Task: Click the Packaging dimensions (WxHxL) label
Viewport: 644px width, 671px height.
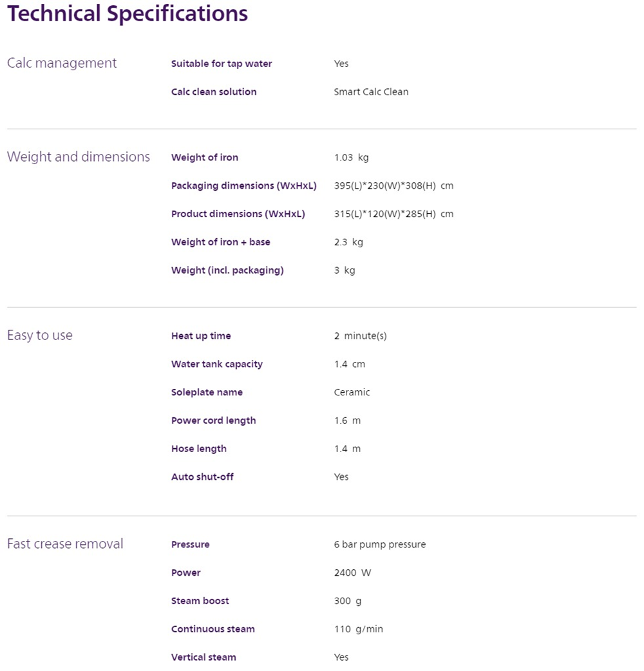Action: pos(244,186)
